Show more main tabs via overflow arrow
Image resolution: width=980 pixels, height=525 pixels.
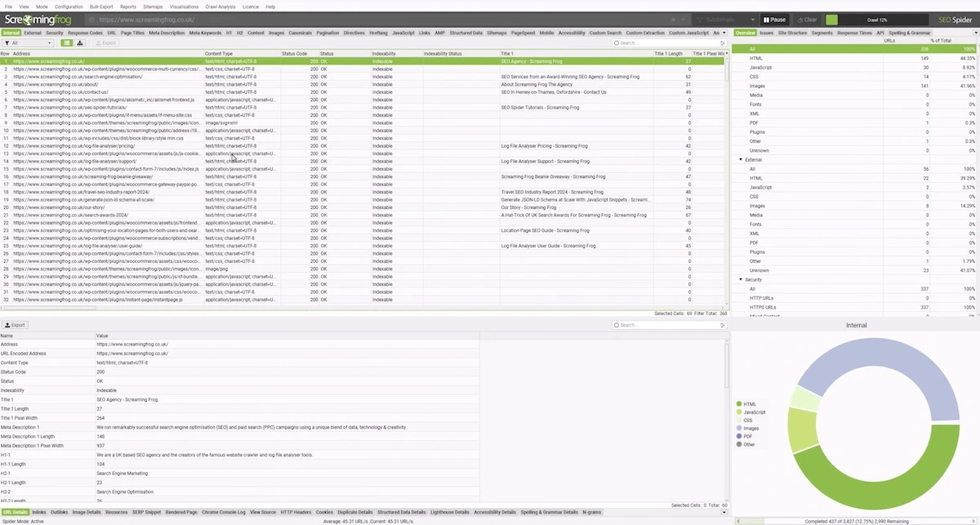pos(725,33)
